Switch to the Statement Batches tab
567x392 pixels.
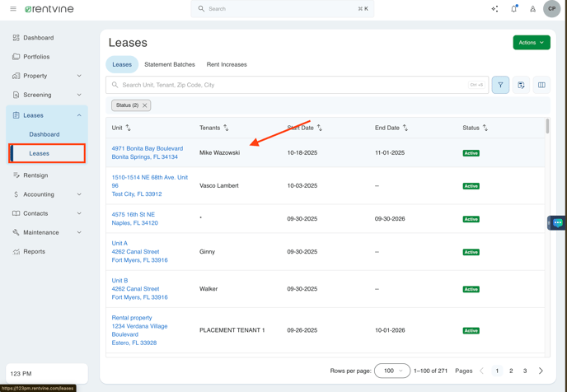point(170,64)
